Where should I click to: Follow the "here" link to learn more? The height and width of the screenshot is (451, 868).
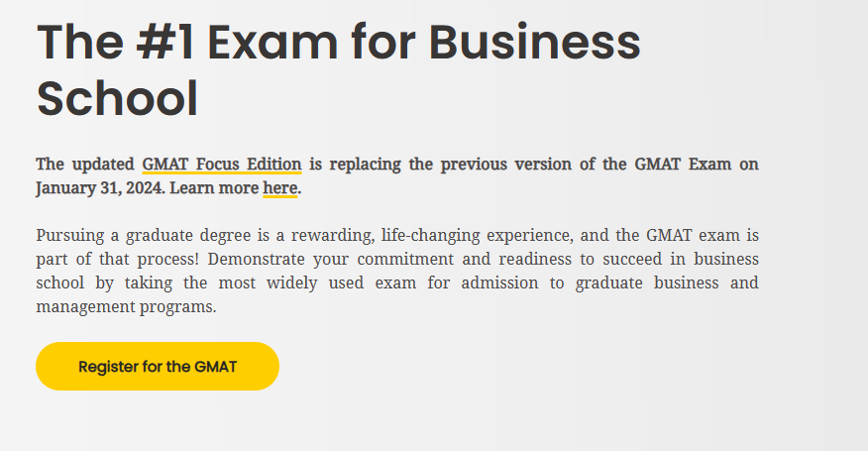pos(279,187)
